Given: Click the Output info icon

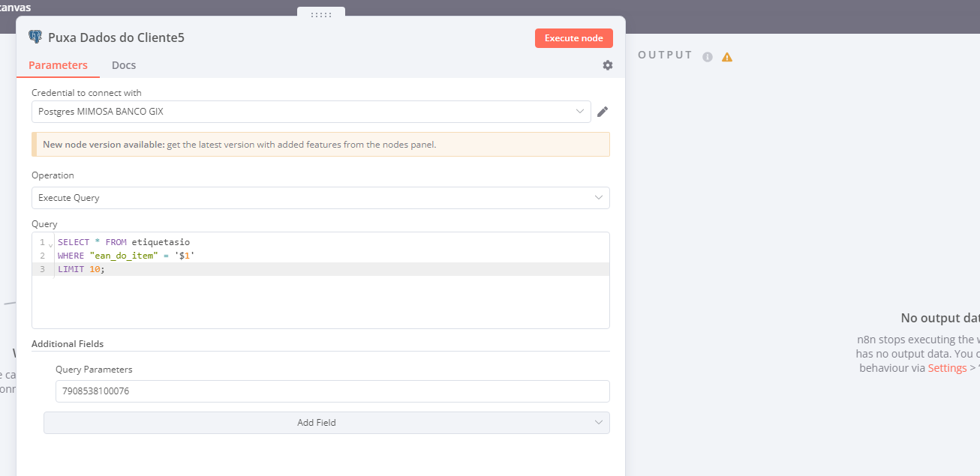Looking at the screenshot, I should 707,57.
